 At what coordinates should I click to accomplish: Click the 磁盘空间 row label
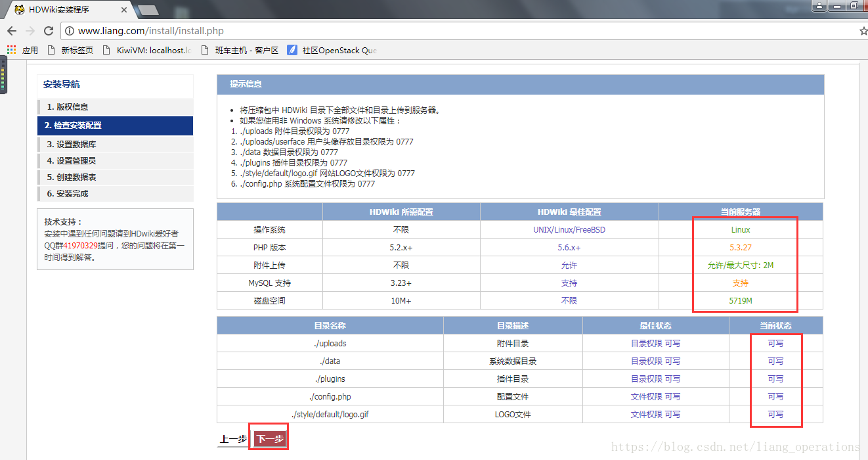(x=270, y=301)
